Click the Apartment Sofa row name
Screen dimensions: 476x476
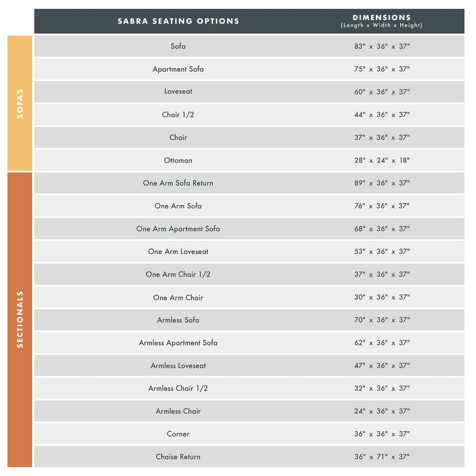[178, 69]
